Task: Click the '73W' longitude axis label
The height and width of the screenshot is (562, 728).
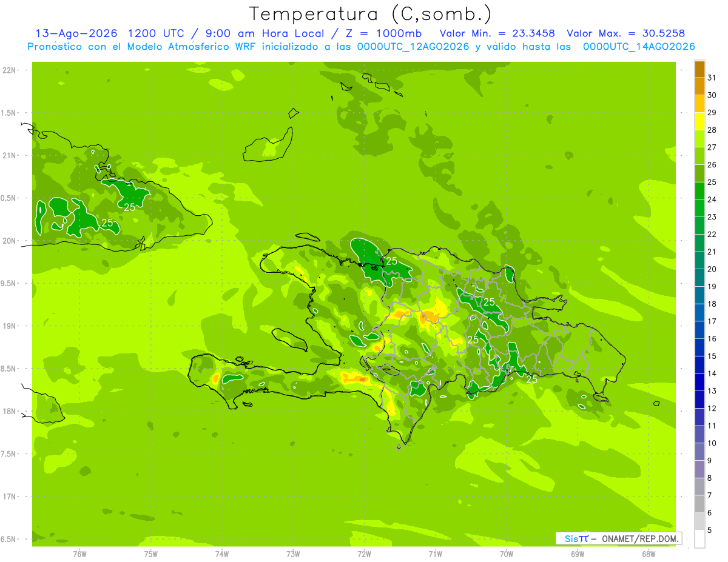Action: (x=293, y=554)
